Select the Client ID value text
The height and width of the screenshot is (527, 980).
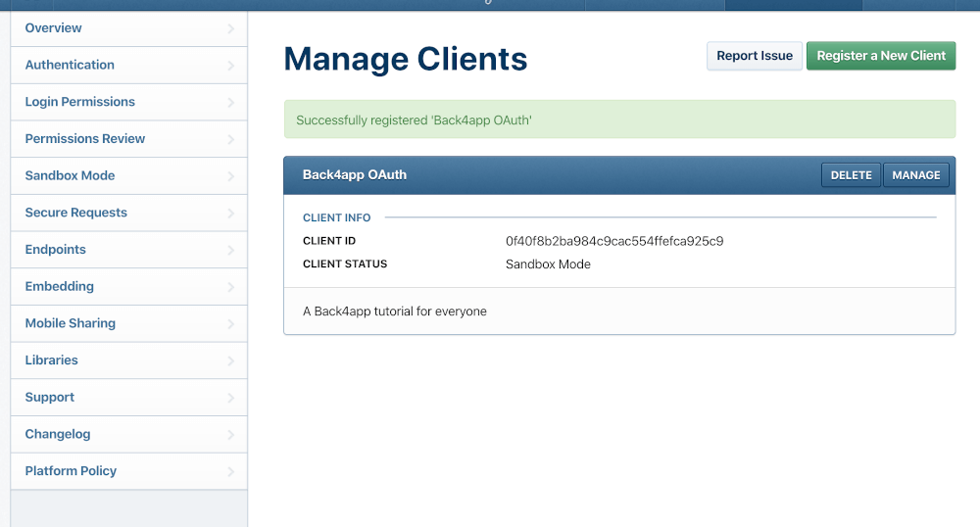(x=614, y=241)
